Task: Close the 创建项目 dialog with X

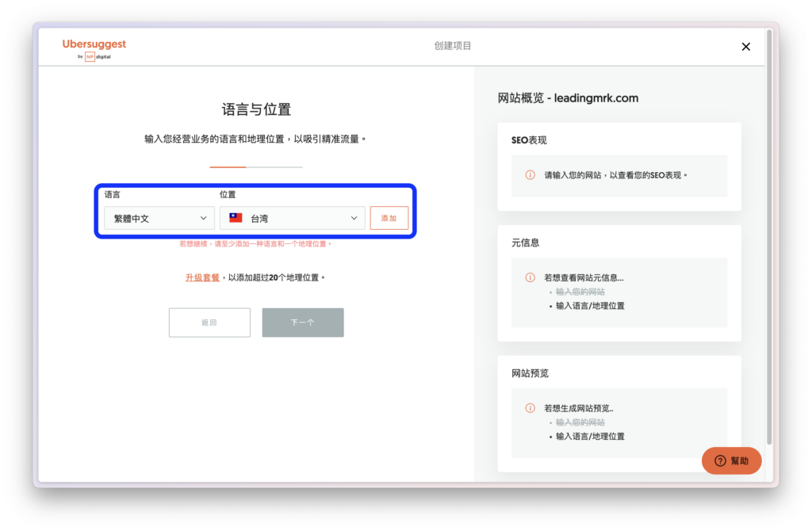Action: (745, 47)
